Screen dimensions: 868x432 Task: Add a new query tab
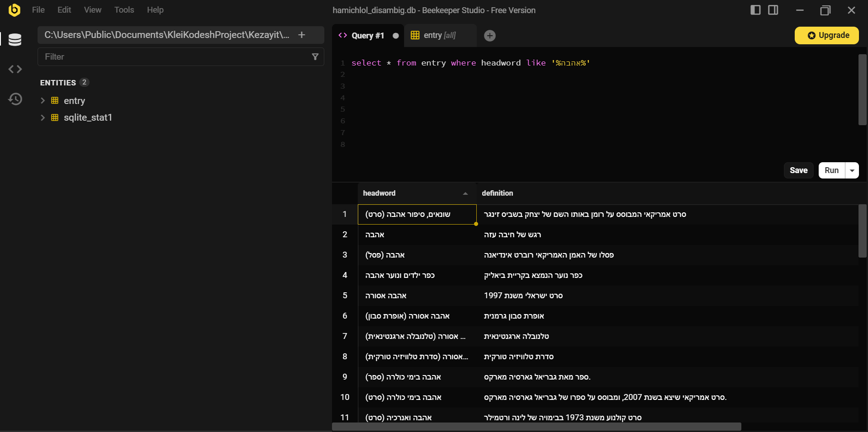489,36
